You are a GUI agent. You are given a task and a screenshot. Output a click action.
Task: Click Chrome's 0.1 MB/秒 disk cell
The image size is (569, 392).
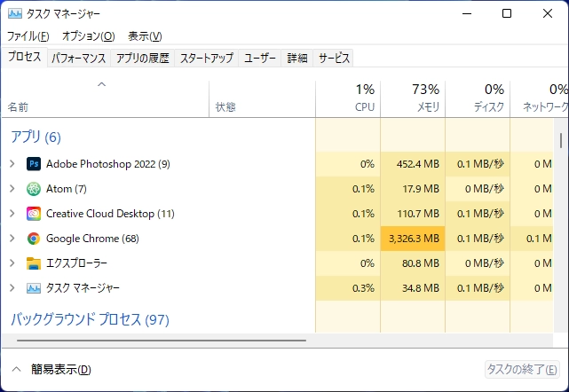click(478, 239)
